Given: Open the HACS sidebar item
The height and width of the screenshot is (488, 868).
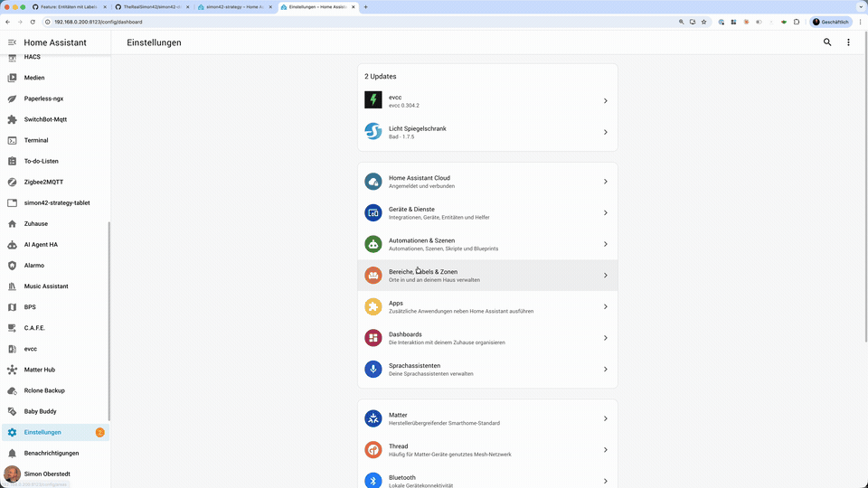Looking at the screenshot, I should point(55,58).
